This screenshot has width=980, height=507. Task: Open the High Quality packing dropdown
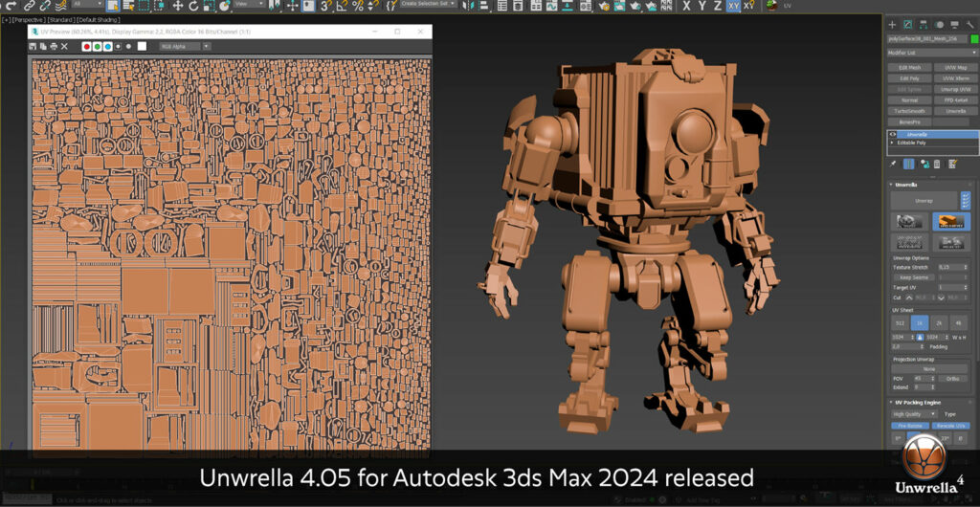point(914,414)
